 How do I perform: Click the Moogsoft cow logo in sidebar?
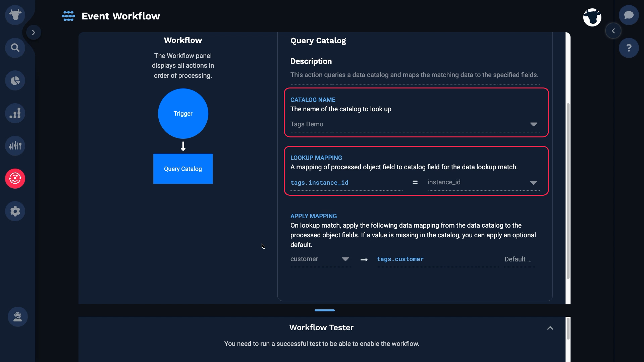pyautogui.click(x=15, y=15)
